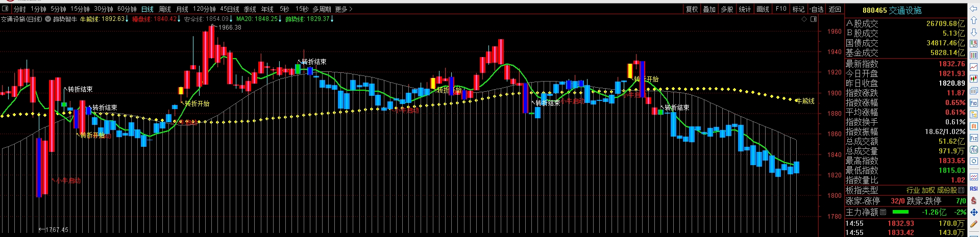Open the 多周期 multi-period view
Screen dimensions: 980x237
click(x=322, y=9)
